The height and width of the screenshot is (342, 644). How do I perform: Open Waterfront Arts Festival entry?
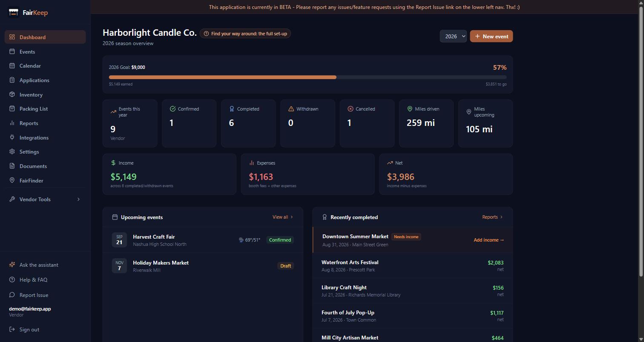[x=412, y=265]
